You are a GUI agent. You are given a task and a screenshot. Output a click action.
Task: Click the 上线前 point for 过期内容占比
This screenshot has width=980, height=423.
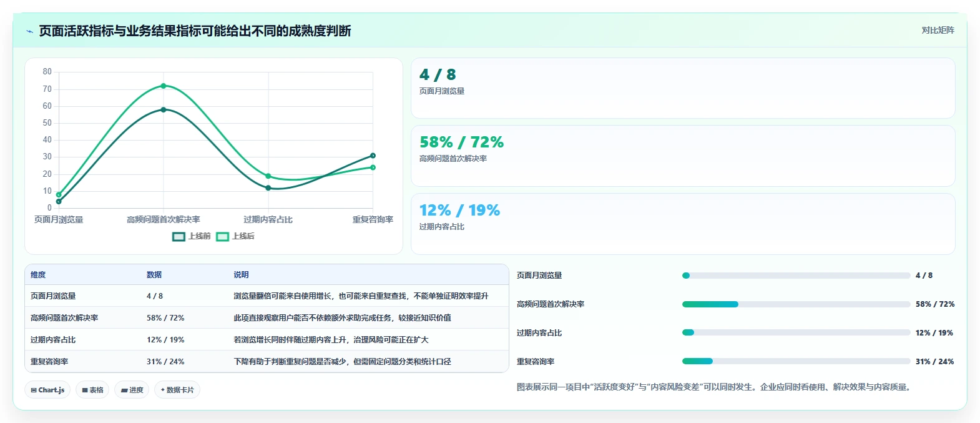coord(268,188)
